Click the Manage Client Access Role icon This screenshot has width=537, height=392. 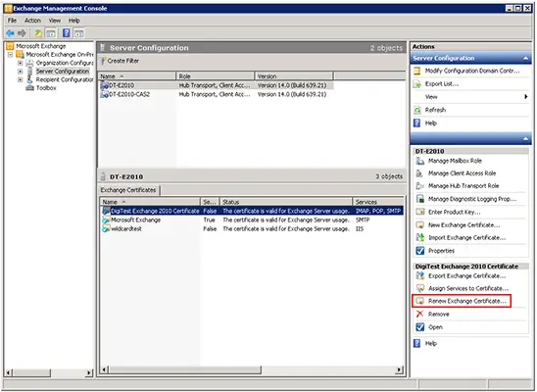(419, 173)
